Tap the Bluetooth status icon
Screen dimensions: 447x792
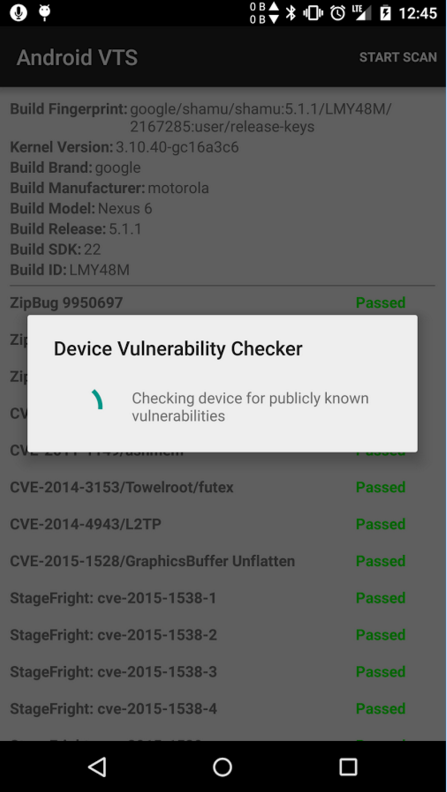pyautogui.click(x=290, y=13)
